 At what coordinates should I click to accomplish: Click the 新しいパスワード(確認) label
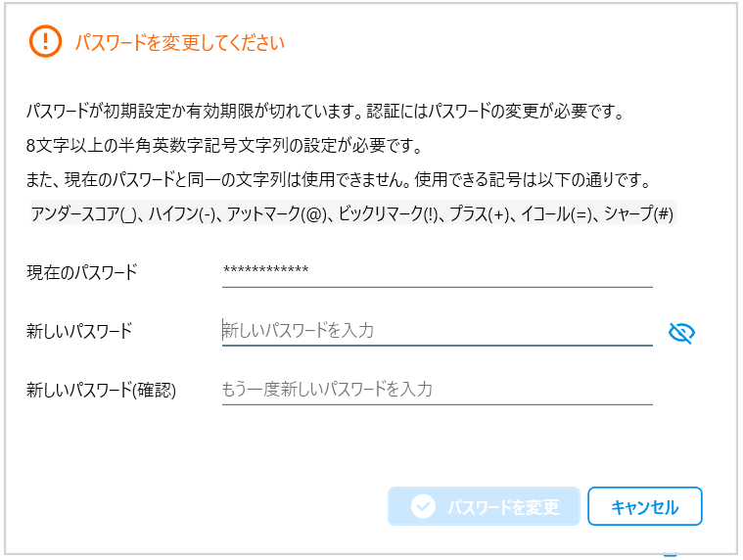(x=101, y=390)
